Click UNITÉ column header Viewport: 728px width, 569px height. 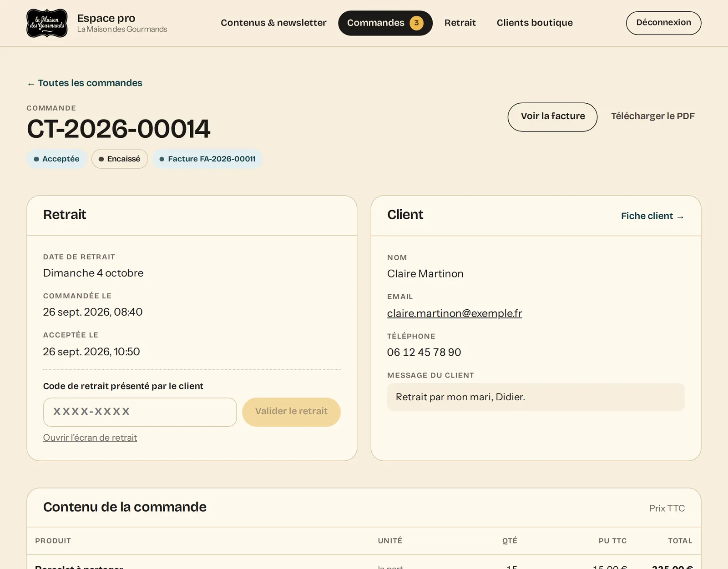tap(390, 541)
